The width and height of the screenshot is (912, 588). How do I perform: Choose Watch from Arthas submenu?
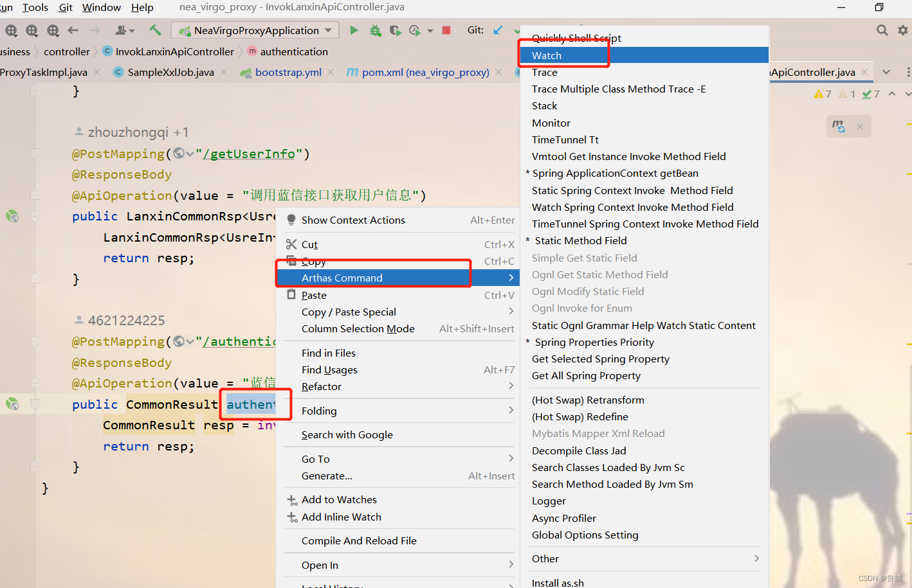[644, 55]
